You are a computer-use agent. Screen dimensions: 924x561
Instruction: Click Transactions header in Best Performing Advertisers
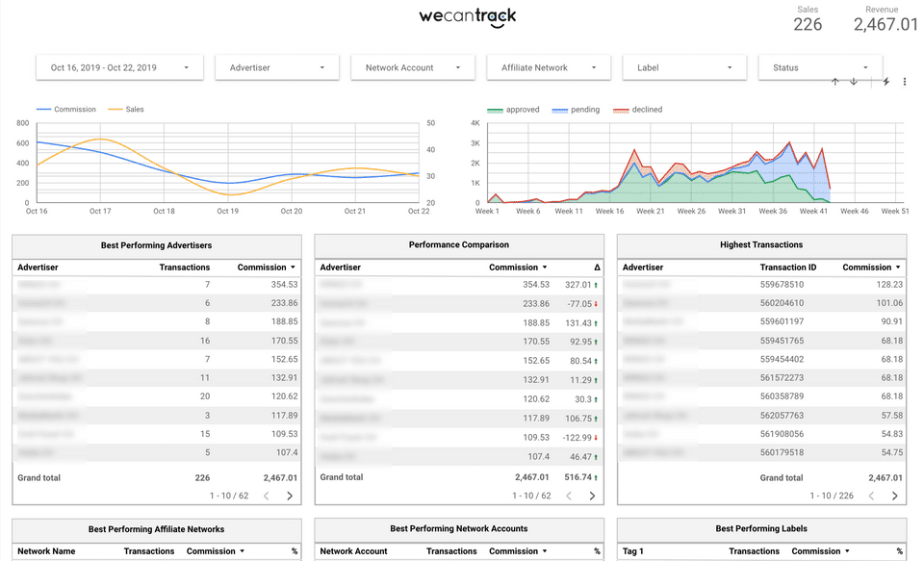(x=185, y=267)
